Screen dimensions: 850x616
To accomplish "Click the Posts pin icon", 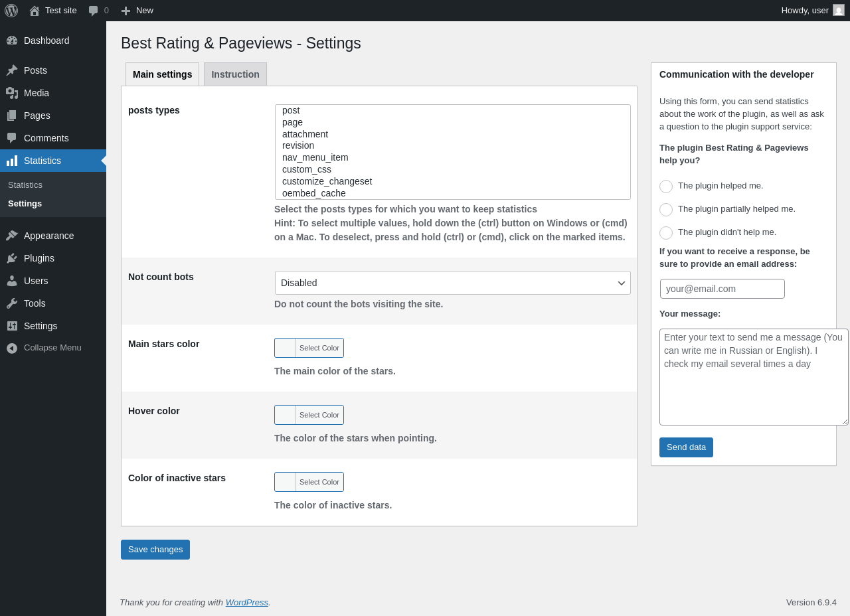I will click(x=12, y=70).
